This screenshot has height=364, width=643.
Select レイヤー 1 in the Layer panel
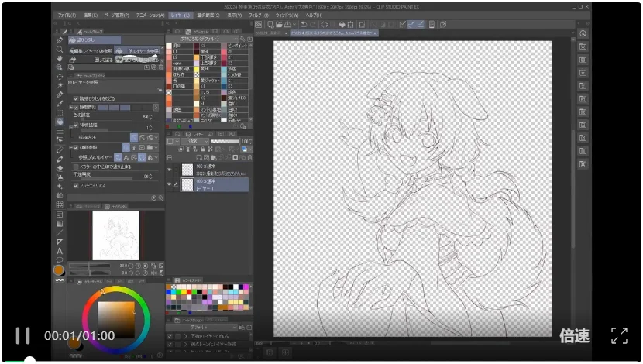[215, 184]
